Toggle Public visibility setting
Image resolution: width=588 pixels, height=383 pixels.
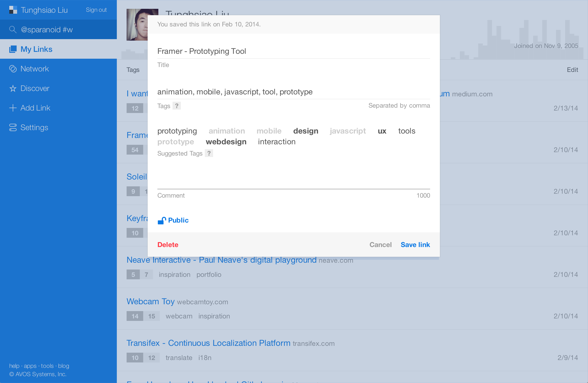coord(173,220)
